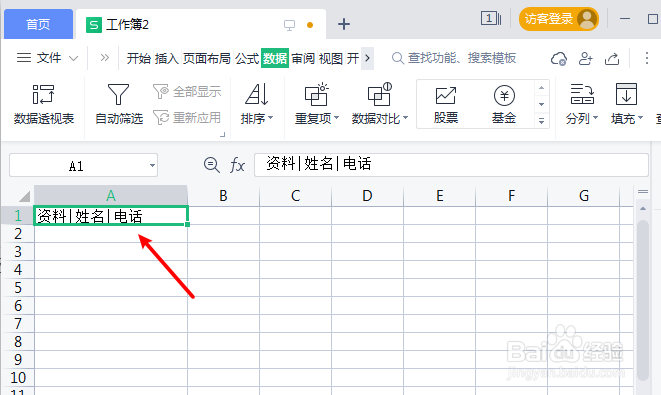Screen dimensions: 661x395
Task: Select column B header
Action: 223,196
